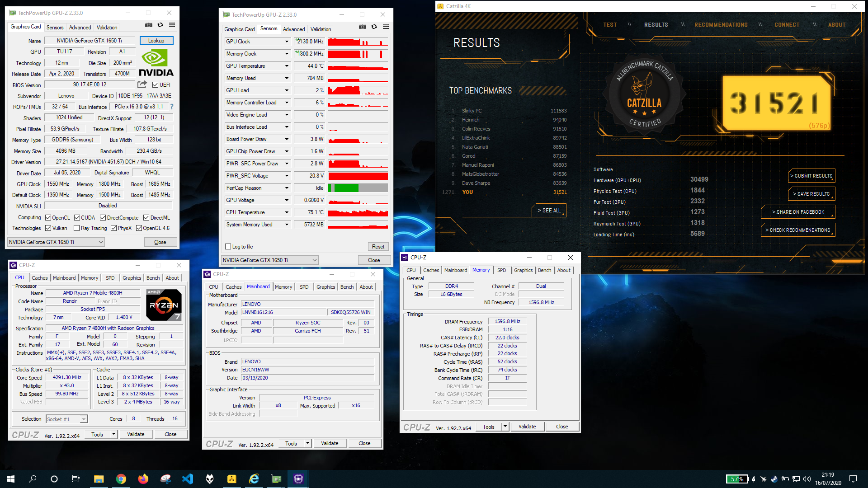Viewport: 868px width, 488px height.
Task: Open Windows search from taskbar
Action: tap(33, 479)
